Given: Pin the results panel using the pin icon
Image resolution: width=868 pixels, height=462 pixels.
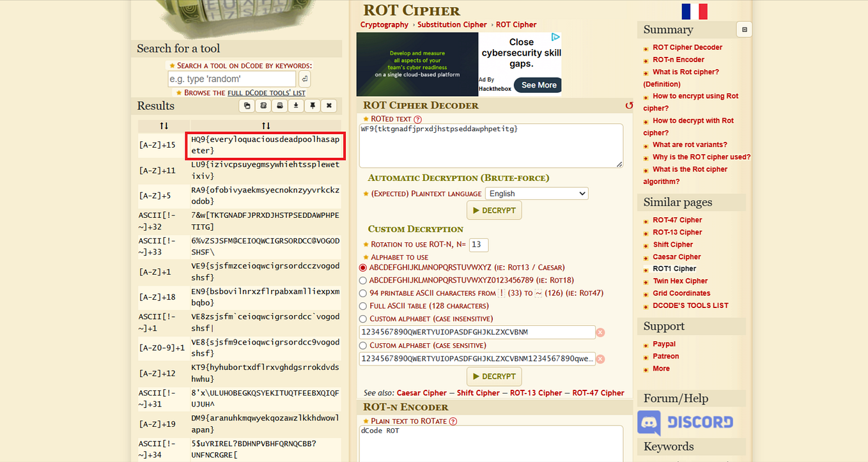Looking at the screenshot, I should click(x=312, y=105).
